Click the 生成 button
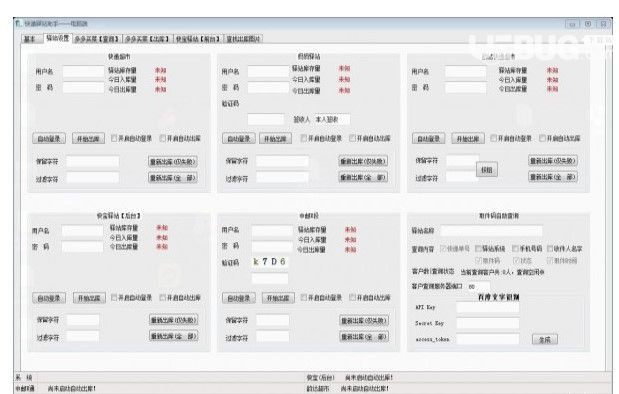Screen dimensions: 619x394 [545, 339]
